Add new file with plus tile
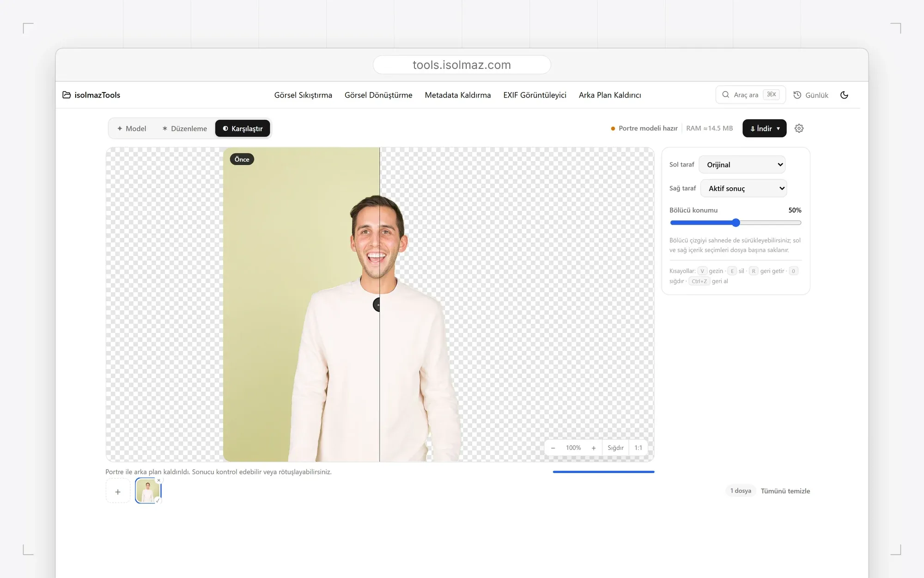The width and height of the screenshot is (924, 578). (118, 492)
